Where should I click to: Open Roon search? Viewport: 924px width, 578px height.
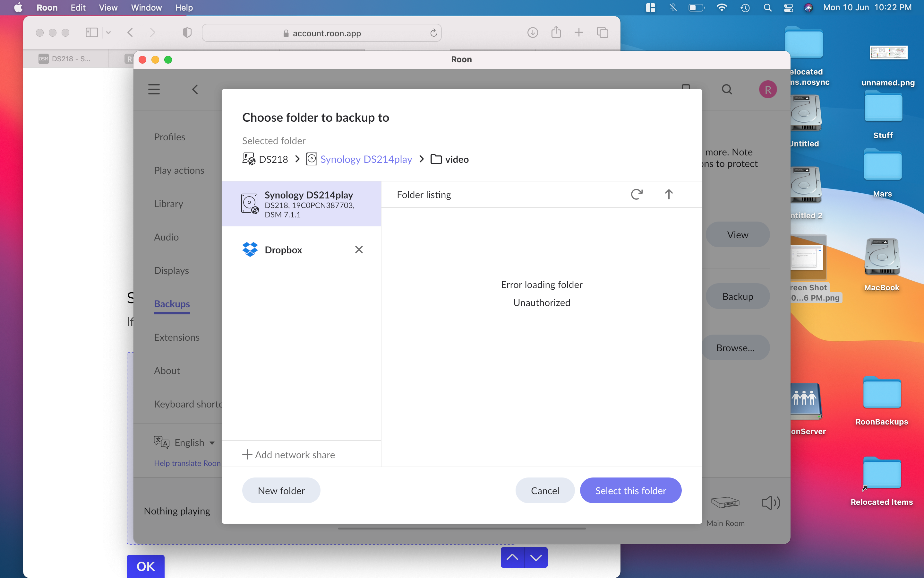click(x=727, y=90)
